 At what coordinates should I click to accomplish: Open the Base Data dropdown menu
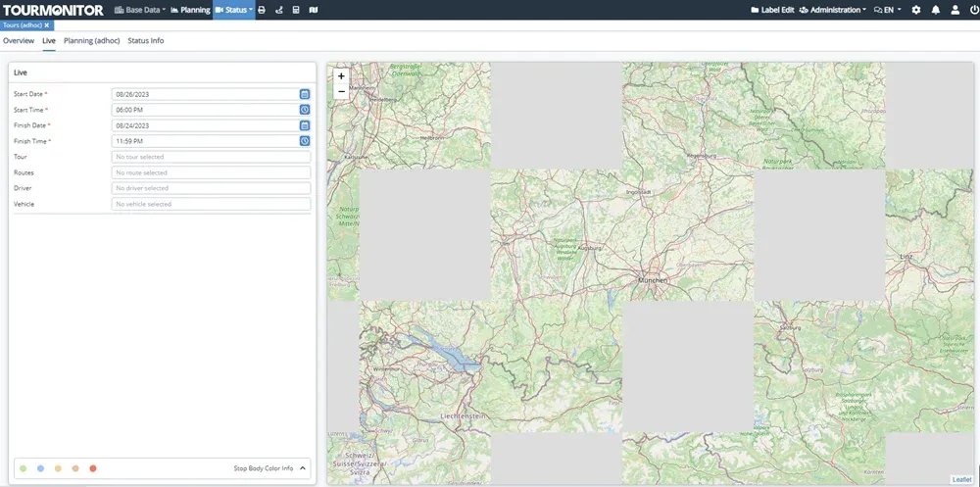pyautogui.click(x=139, y=10)
